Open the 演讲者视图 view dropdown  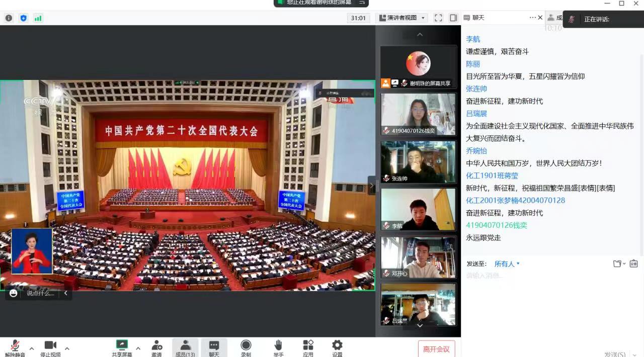click(401, 18)
